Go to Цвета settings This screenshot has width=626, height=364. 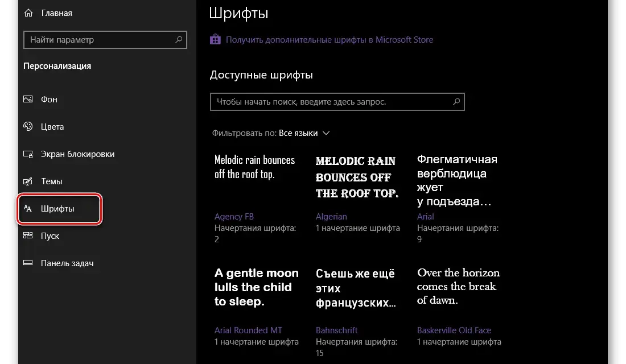point(52,126)
